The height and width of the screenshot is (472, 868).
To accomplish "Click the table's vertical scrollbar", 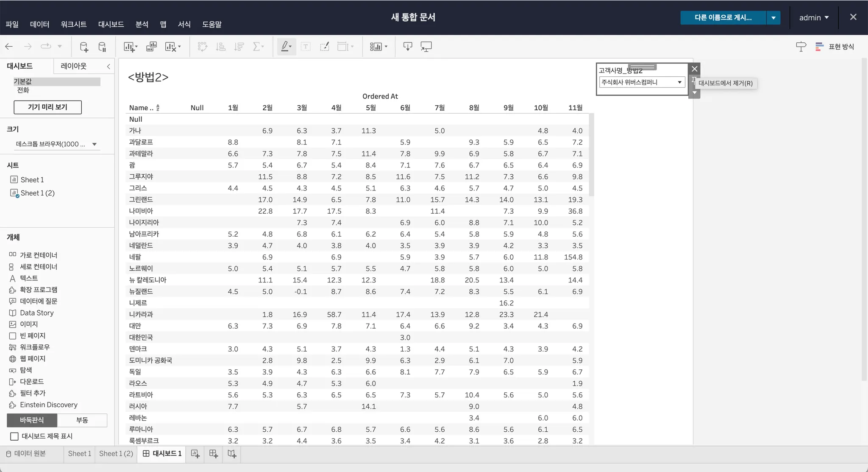I will point(591,155).
